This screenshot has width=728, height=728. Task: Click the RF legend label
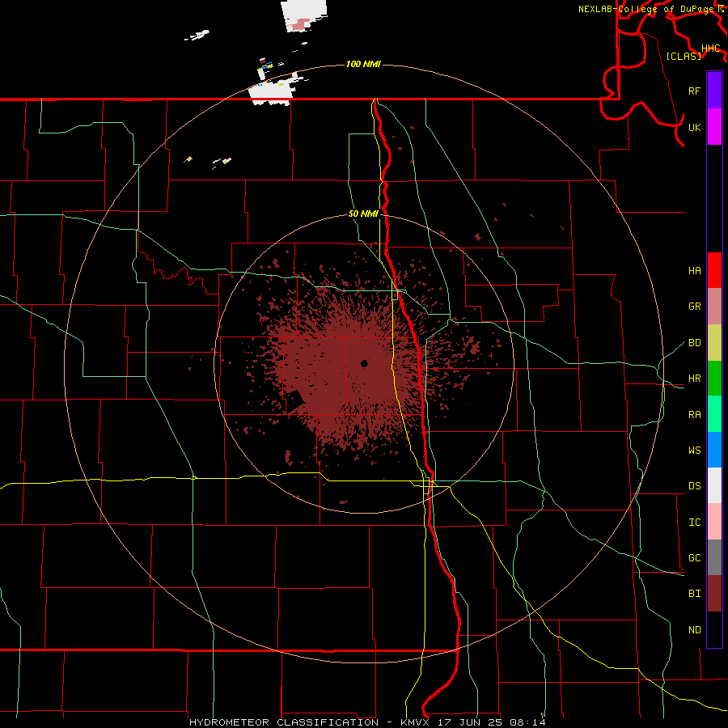(695, 91)
